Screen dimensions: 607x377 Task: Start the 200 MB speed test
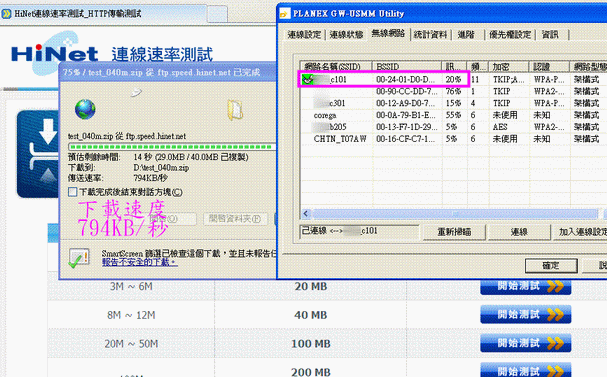(526, 370)
